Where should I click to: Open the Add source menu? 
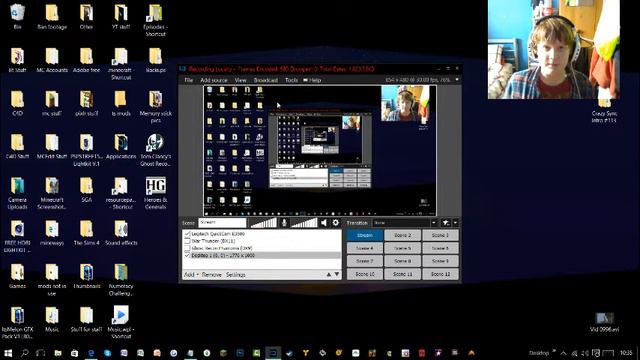213,80
